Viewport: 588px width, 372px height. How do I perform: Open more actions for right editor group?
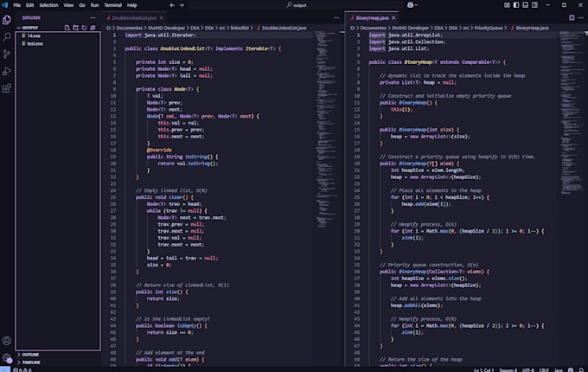click(581, 17)
